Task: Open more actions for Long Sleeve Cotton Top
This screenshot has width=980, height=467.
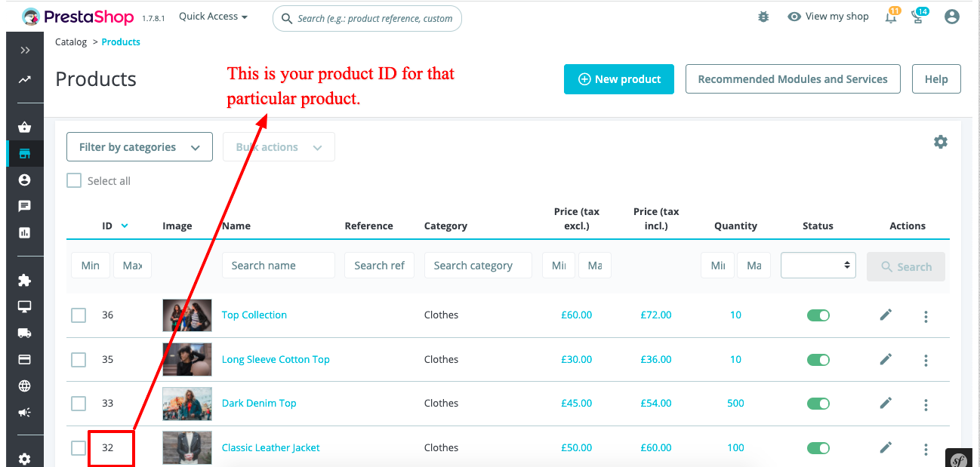Action: pyautogui.click(x=926, y=361)
